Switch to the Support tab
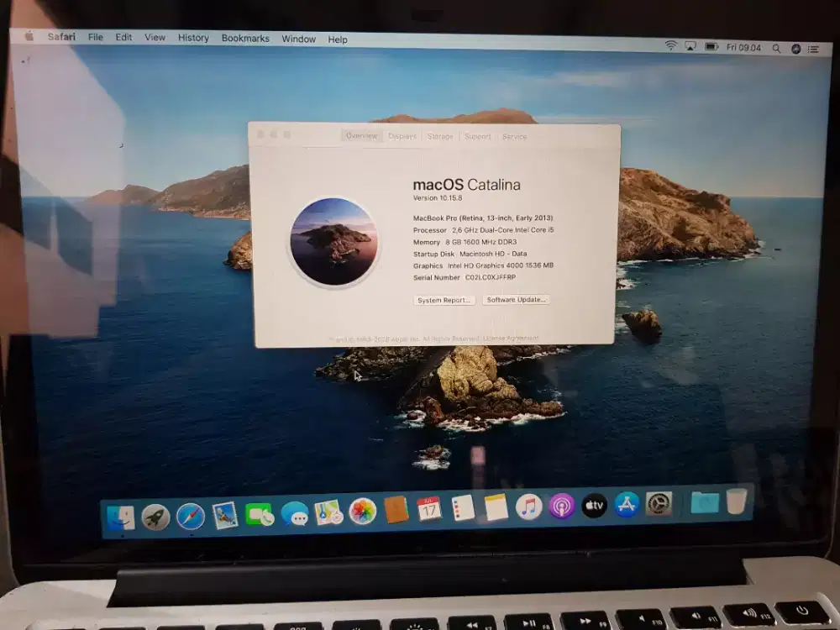Viewport: 840px width, 630px height. tap(478, 137)
